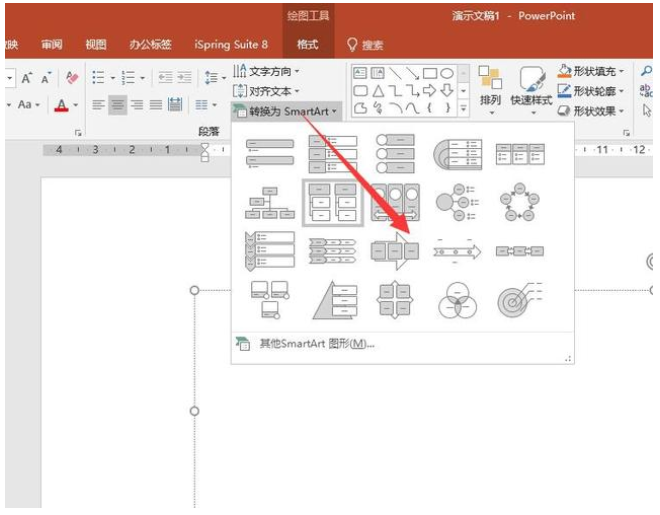Screen dimensions: 660x515
Task: Choose the Target List SmartArt layout
Action: tap(458, 154)
